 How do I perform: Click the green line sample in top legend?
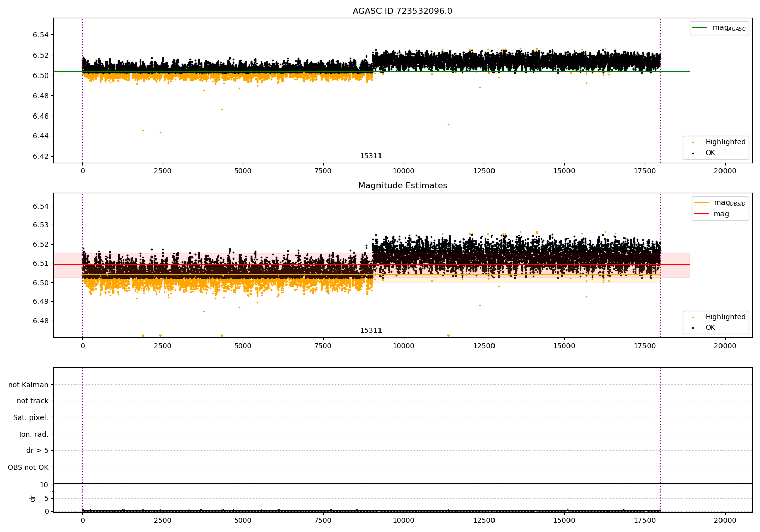coord(699,28)
